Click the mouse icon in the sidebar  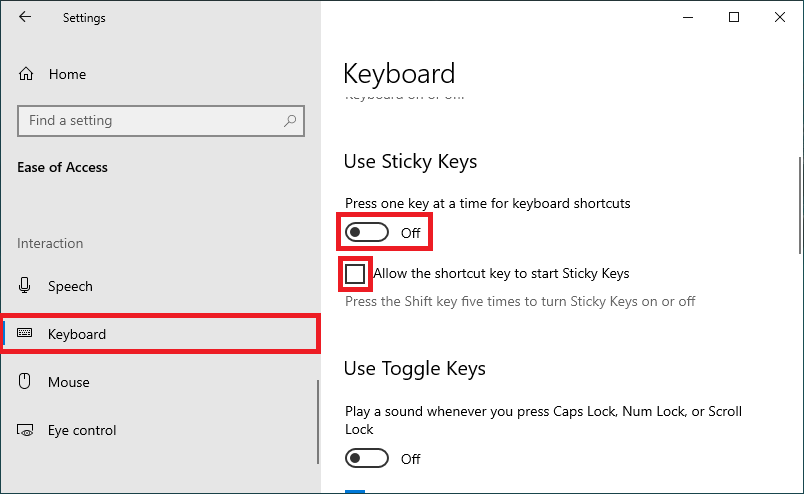click(x=26, y=382)
